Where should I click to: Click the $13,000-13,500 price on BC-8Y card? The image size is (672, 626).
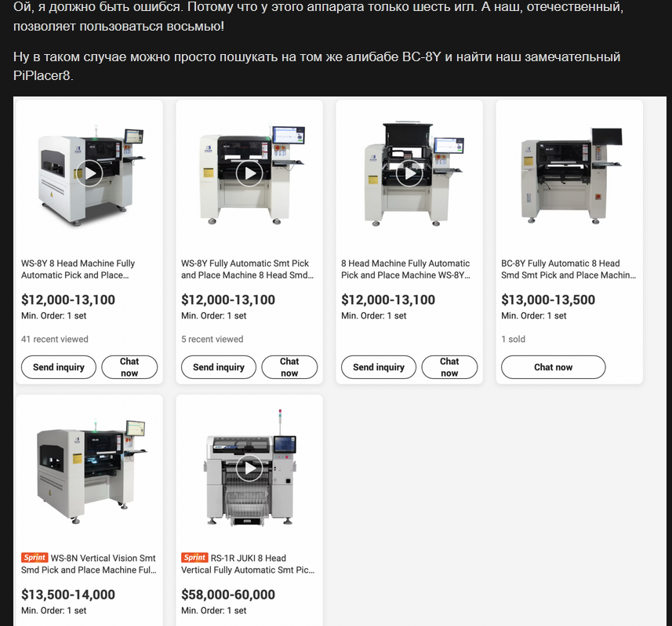(x=548, y=300)
